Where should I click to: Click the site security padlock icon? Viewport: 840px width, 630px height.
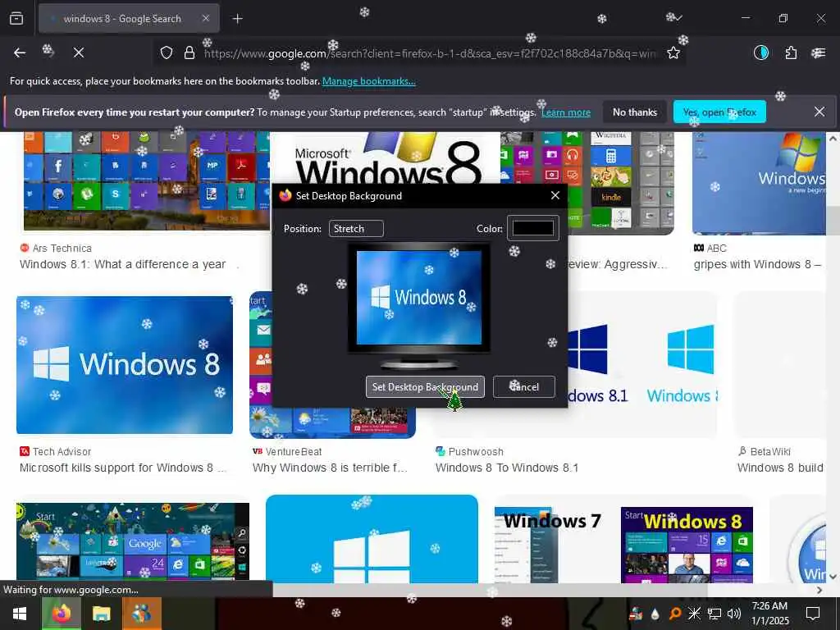(189, 52)
